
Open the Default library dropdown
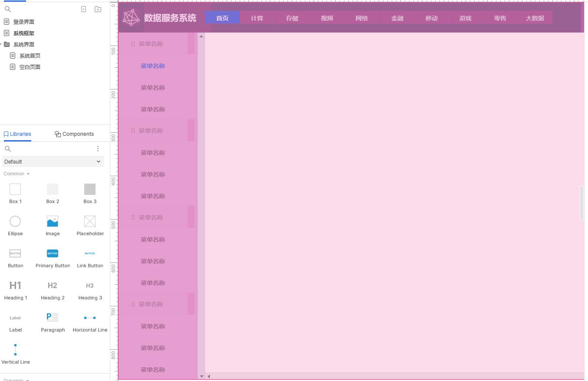53,161
